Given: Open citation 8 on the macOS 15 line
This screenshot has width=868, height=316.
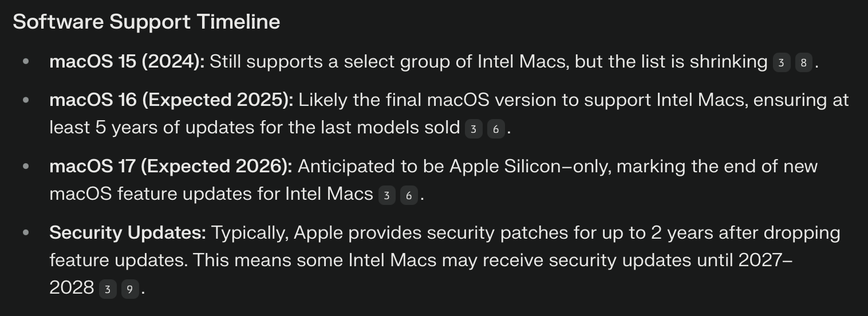Looking at the screenshot, I should [803, 62].
